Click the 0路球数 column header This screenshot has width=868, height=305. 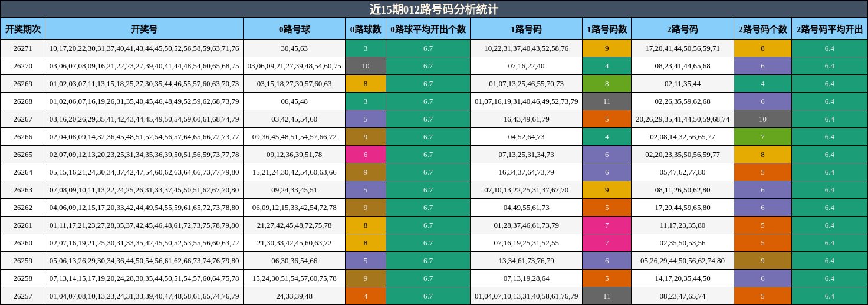pyautogui.click(x=366, y=28)
